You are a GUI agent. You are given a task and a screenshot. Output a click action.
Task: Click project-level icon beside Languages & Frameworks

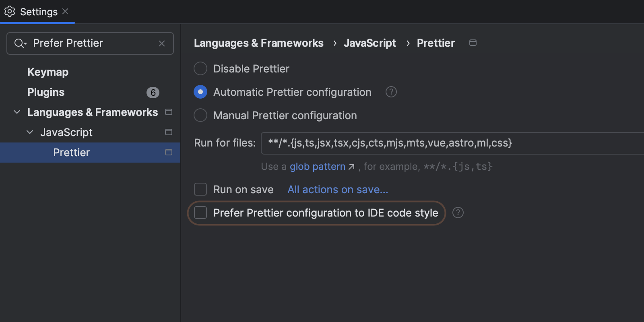pos(169,112)
